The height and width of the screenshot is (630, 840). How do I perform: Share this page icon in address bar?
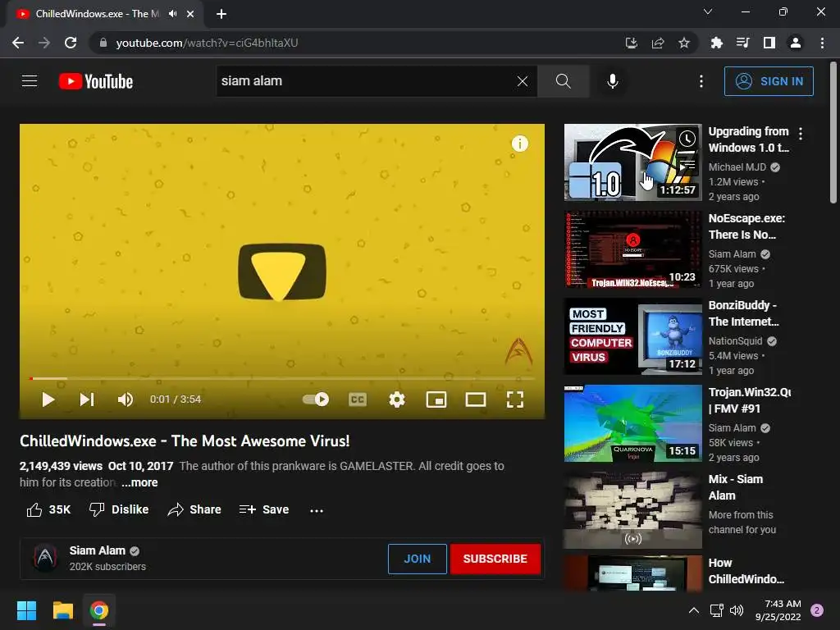(x=658, y=43)
